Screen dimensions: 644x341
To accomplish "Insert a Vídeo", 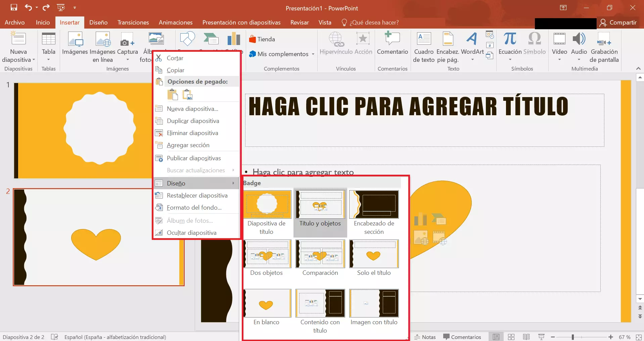I will [x=559, y=47].
